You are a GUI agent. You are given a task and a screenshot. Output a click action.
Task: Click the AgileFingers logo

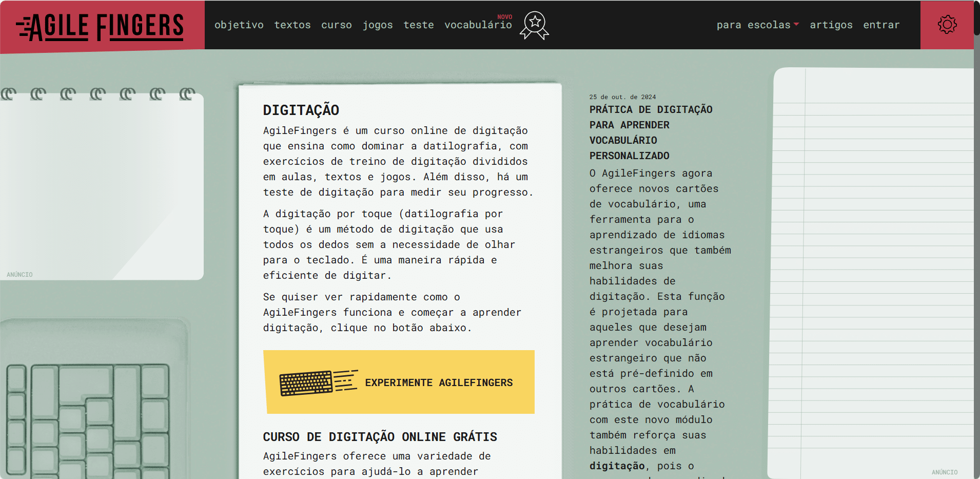tap(100, 27)
